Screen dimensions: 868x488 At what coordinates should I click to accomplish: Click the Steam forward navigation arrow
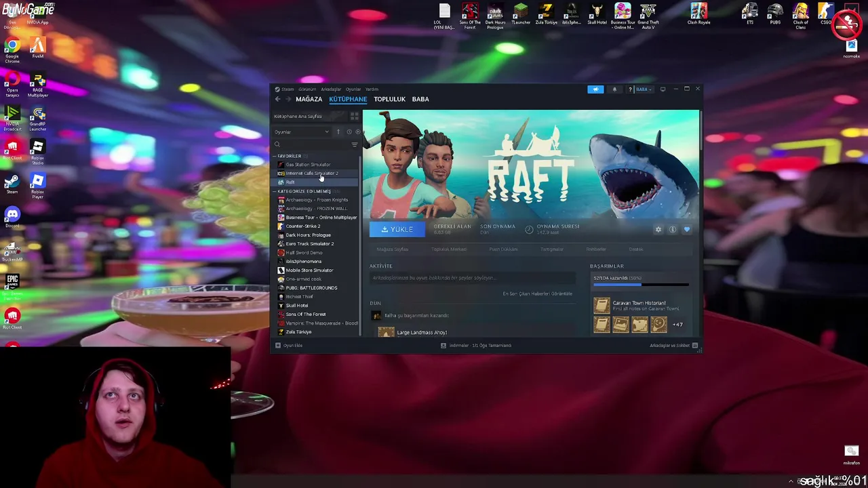[x=288, y=99]
